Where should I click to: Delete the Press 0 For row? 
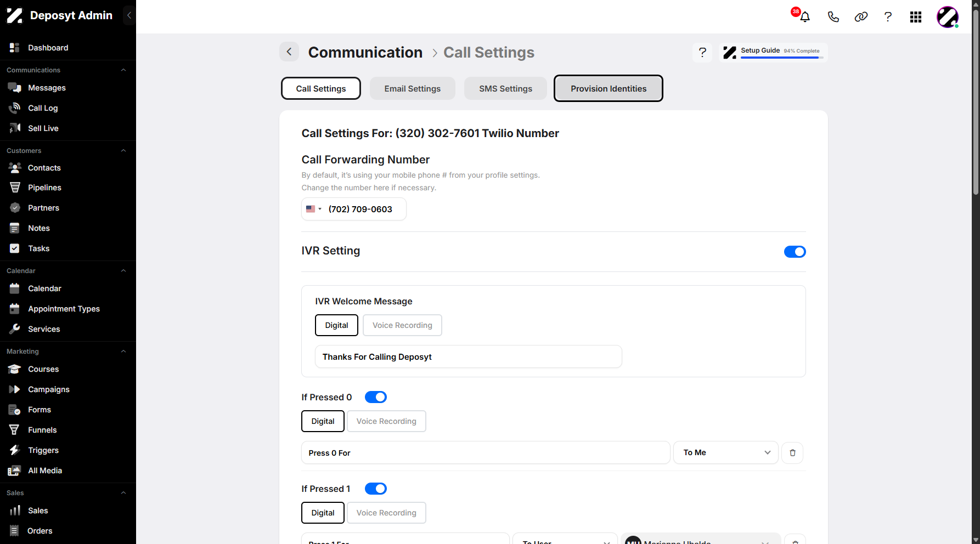pos(792,453)
